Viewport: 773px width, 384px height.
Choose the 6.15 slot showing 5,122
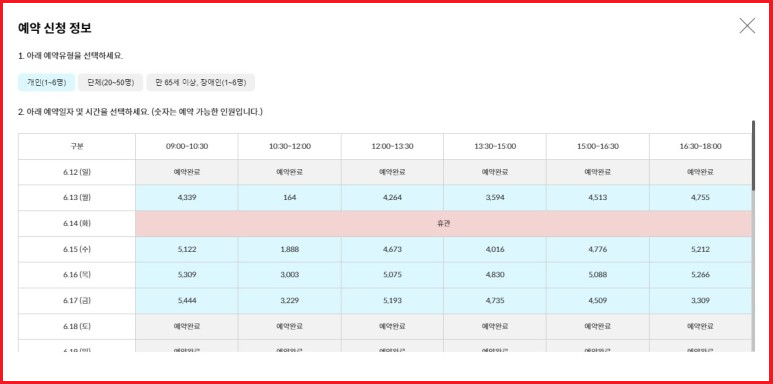pos(186,249)
